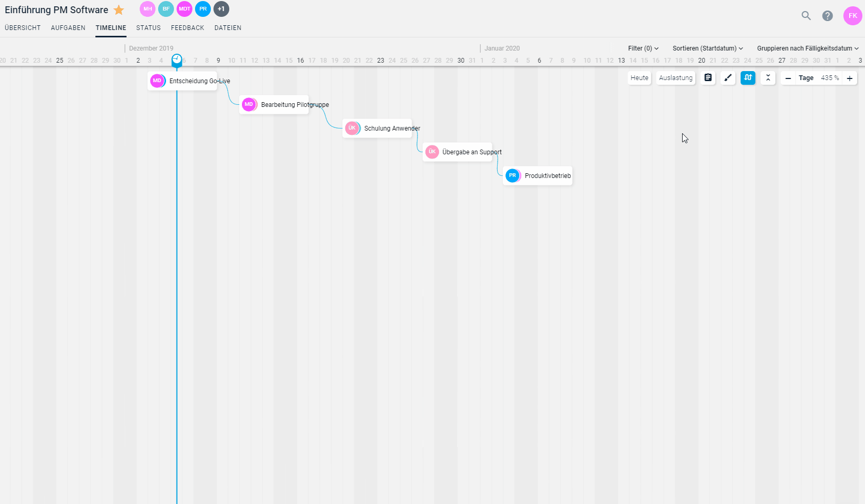Image resolution: width=865 pixels, height=504 pixels.
Task: Click the MDT member avatar
Action: pos(184,9)
